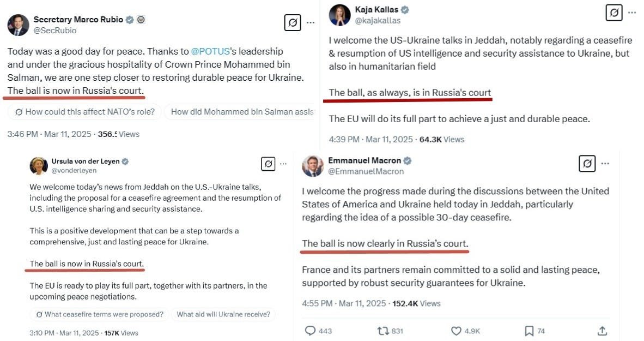
Task: Select 'How could this affect NATO's role?' suggestion
Action: (84, 112)
